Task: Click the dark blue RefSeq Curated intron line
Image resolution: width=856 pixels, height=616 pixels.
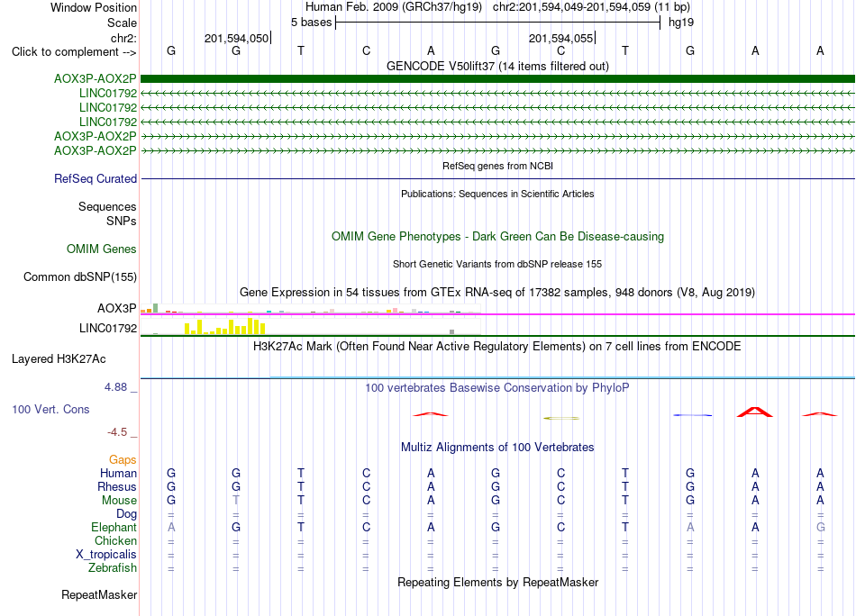Action: [497, 178]
